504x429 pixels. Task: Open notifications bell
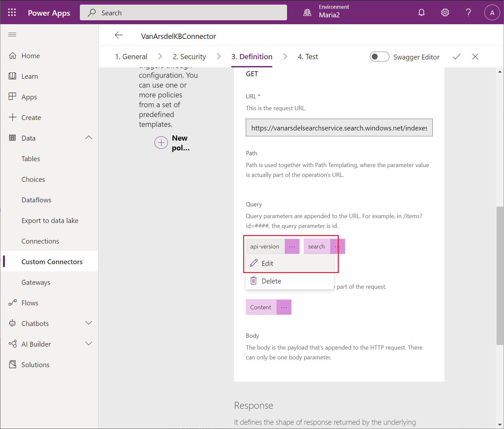pyautogui.click(x=422, y=12)
